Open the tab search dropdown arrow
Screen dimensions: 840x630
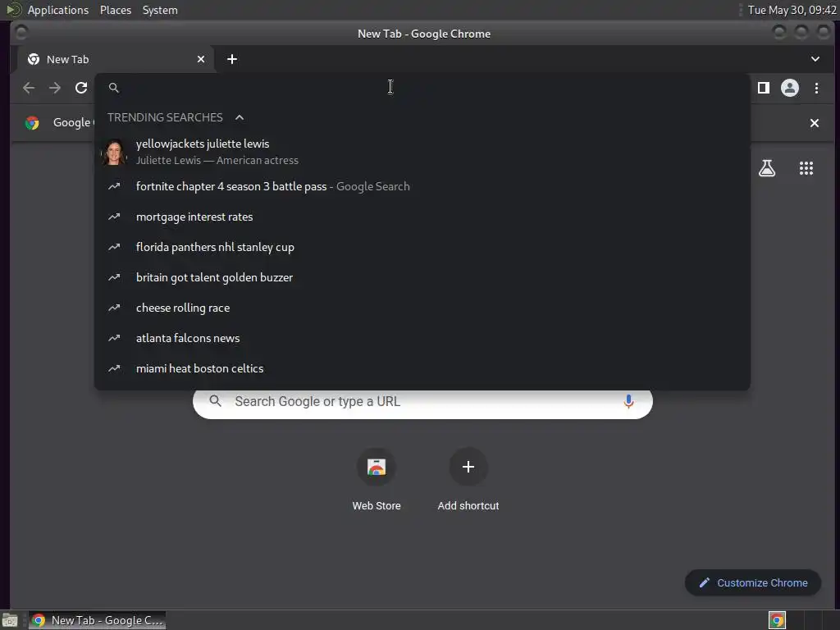pyautogui.click(x=815, y=59)
